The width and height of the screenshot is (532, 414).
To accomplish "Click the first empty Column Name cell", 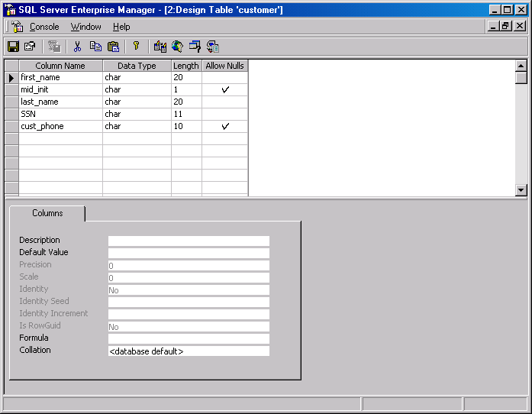I will (x=61, y=138).
